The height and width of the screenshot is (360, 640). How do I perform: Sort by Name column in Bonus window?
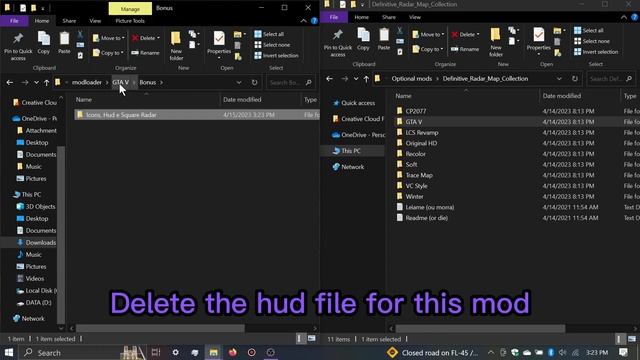(x=84, y=100)
